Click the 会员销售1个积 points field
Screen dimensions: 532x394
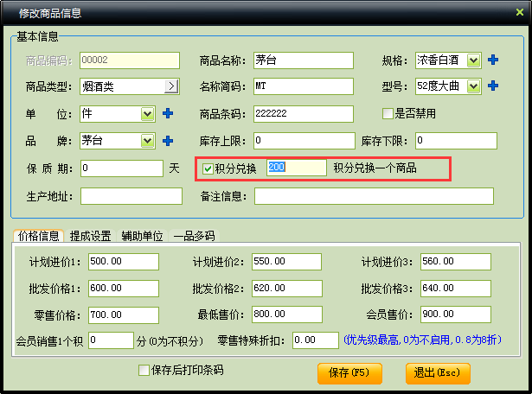click(x=111, y=340)
